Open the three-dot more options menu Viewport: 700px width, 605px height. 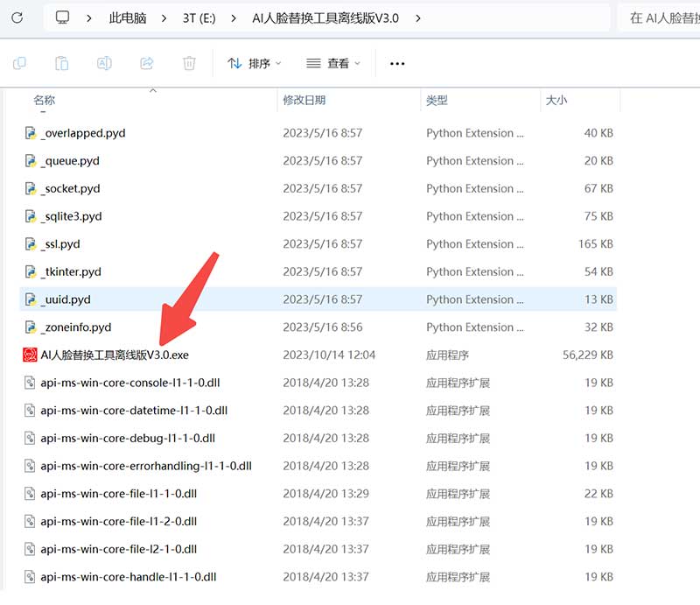[x=397, y=63]
